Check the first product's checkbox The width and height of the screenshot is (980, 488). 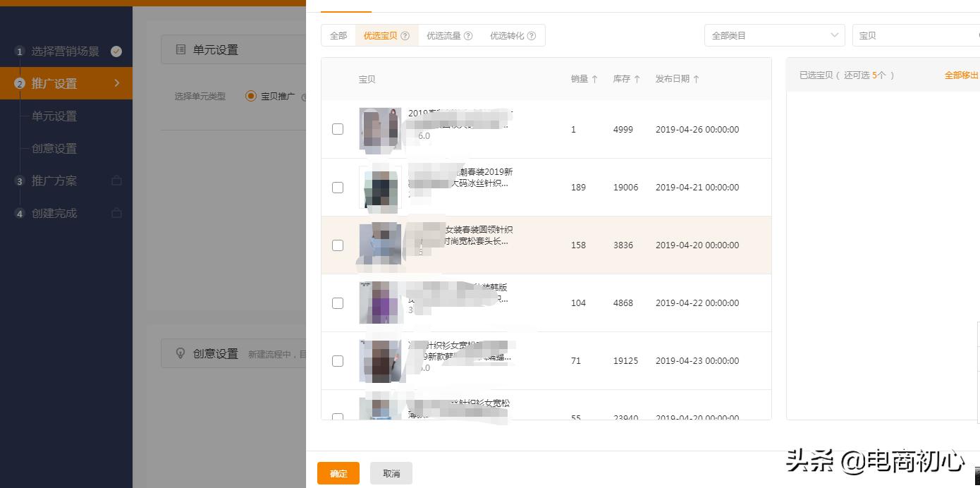coord(338,129)
